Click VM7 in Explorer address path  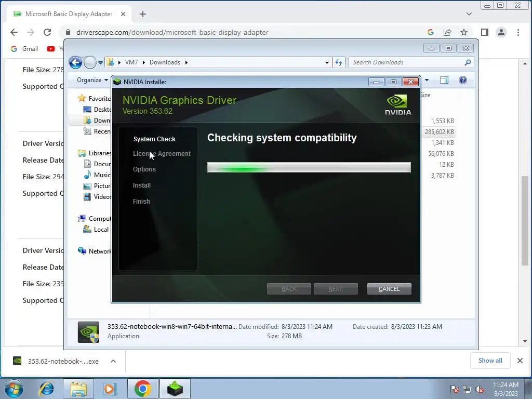pos(131,62)
